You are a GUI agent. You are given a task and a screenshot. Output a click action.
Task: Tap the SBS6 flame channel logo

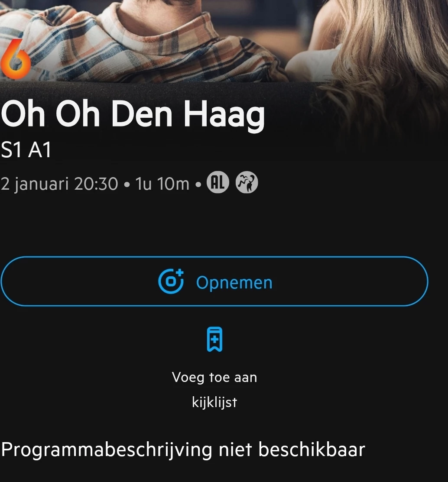(15, 58)
